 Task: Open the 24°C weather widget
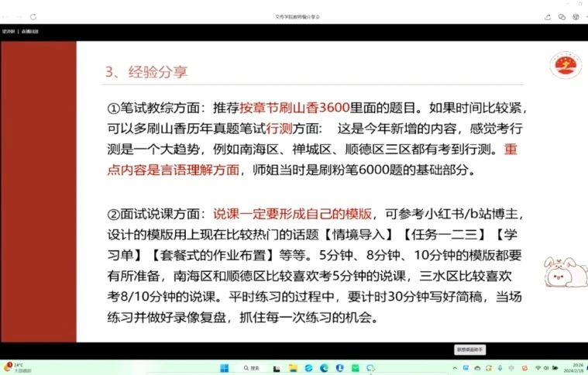tap(15, 367)
